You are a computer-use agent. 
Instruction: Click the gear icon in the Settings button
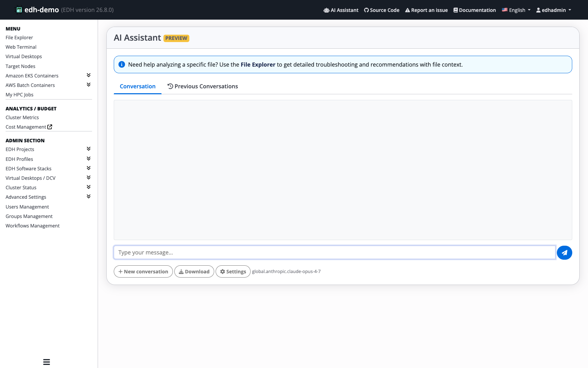223,272
